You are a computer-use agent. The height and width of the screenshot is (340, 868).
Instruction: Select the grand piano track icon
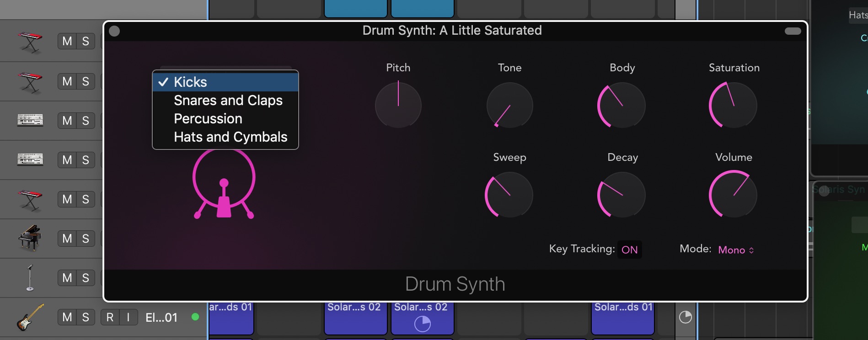[x=30, y=238]
